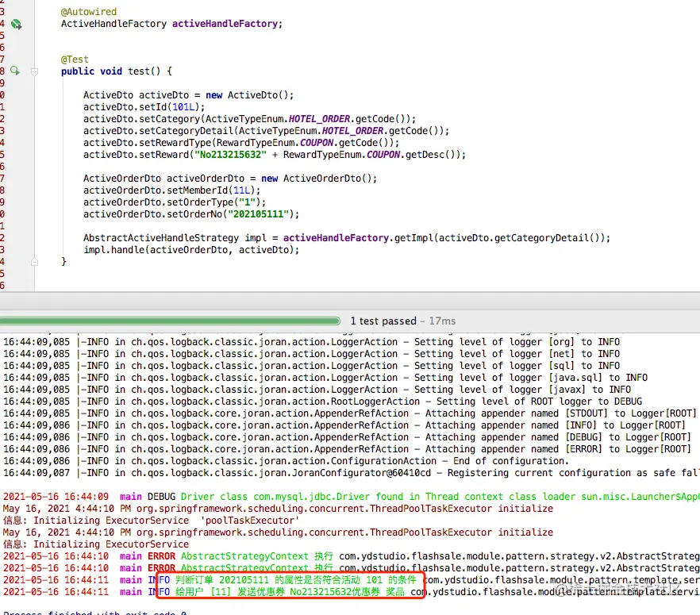
Task: Click the log line about logger [org]
Action: point(312,342)
